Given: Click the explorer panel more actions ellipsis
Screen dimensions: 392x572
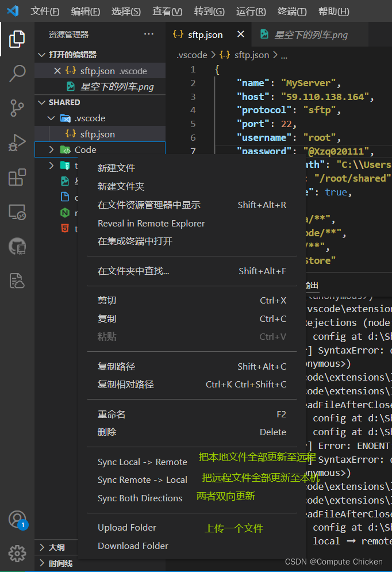Looking at the screenshot, I should coord(149,34).
